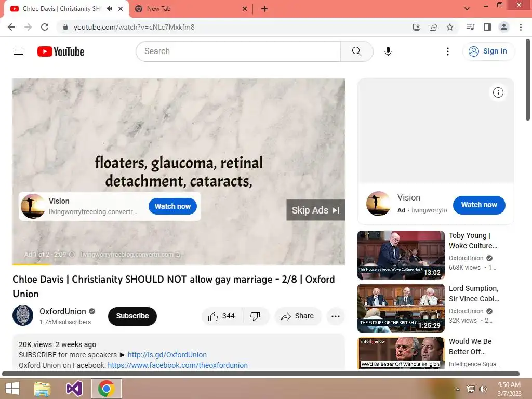Open YouTube settings three-dot menu

(x=447, y=51)
